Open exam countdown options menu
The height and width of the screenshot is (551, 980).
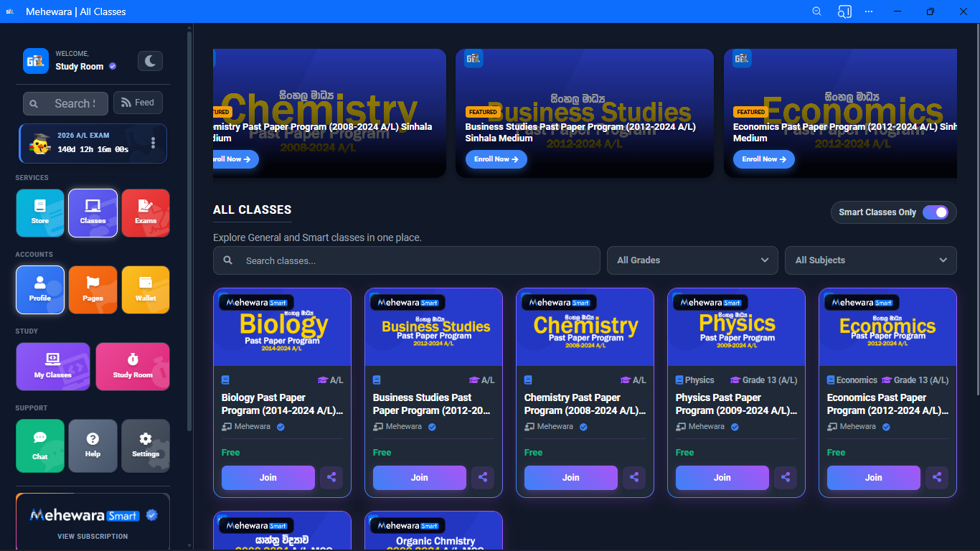[x=153, y=143]
